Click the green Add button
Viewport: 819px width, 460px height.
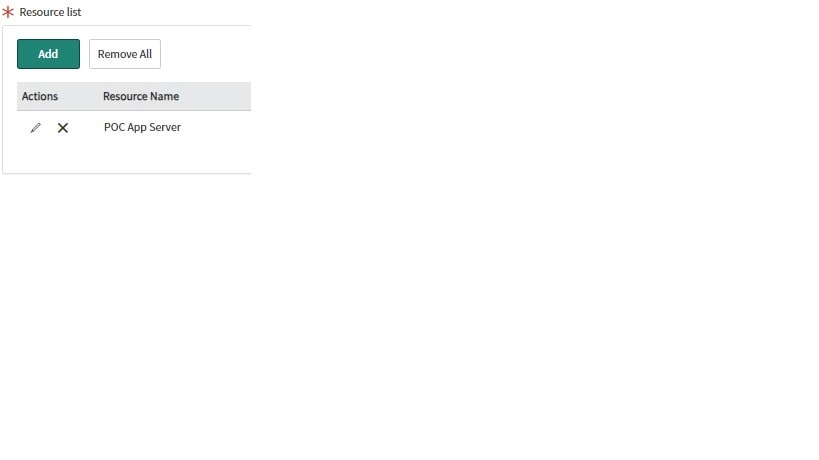[48, 54]
